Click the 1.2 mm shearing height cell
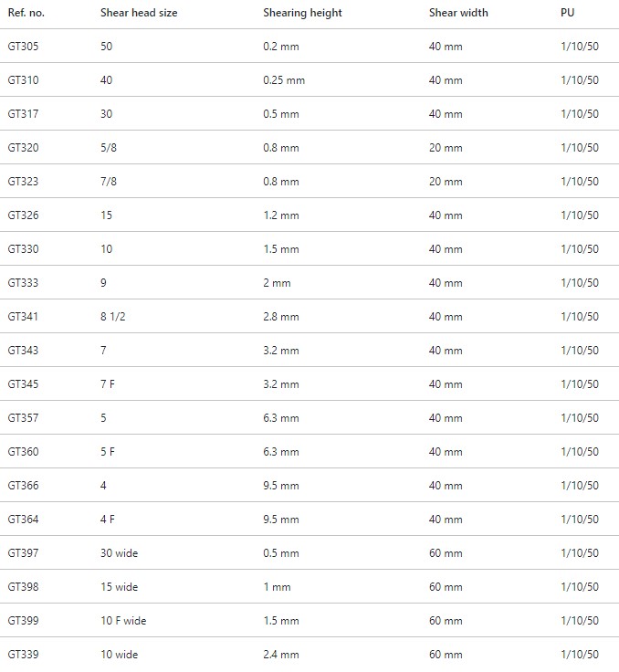Viewport: 619px width, 672px height. point(280,215)
